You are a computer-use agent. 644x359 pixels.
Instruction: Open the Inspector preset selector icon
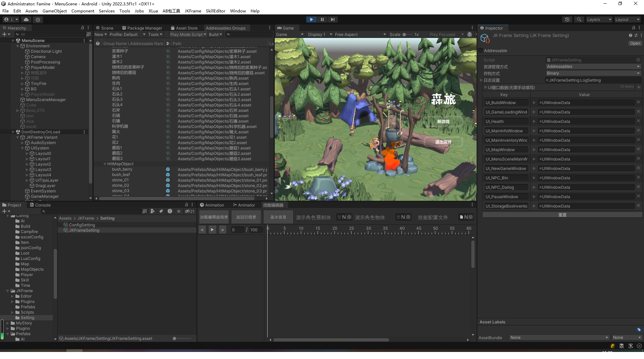coord(636,35)
